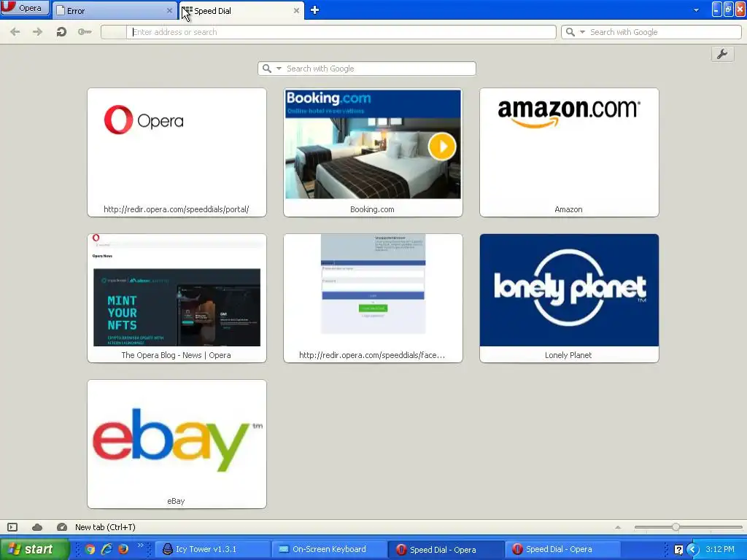Viewport: 747px width, 560px height.
Task: Open the password manager key icon
Action: point(85,32)
